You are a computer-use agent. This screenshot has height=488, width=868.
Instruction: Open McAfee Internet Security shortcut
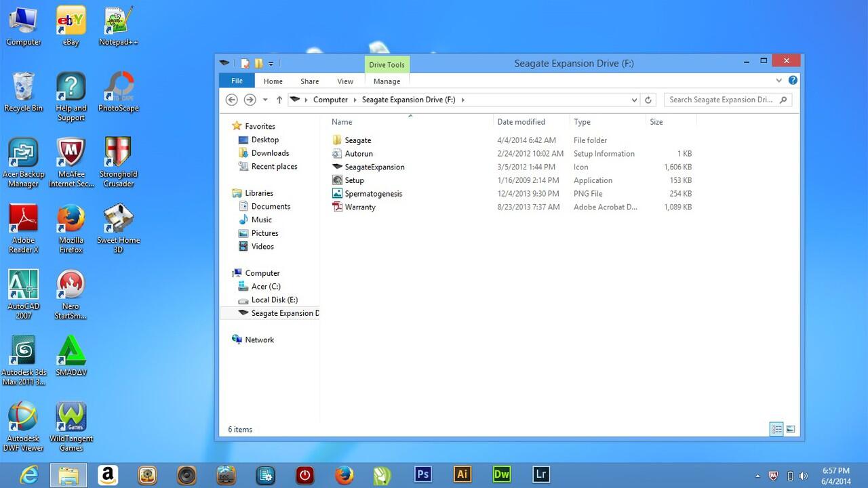71,162
